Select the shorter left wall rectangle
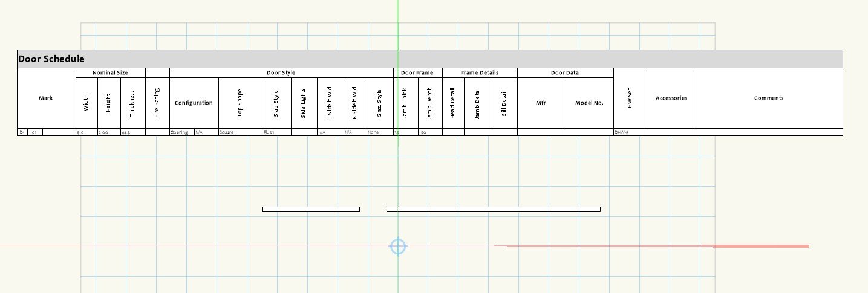Screen dimensions: 868x293 (310, 210)
